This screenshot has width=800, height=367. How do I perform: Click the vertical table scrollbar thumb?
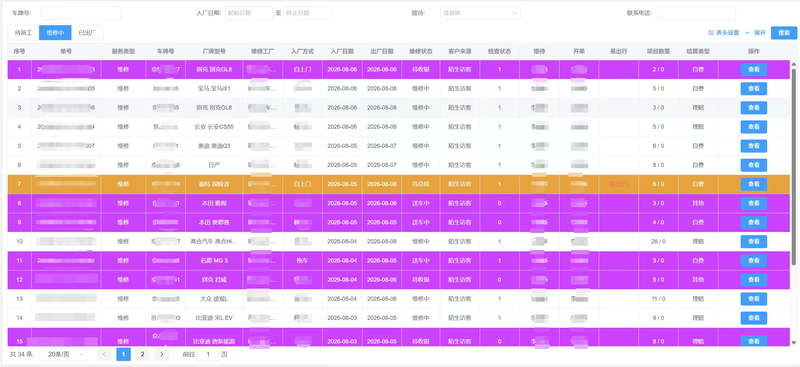[793, 166]
